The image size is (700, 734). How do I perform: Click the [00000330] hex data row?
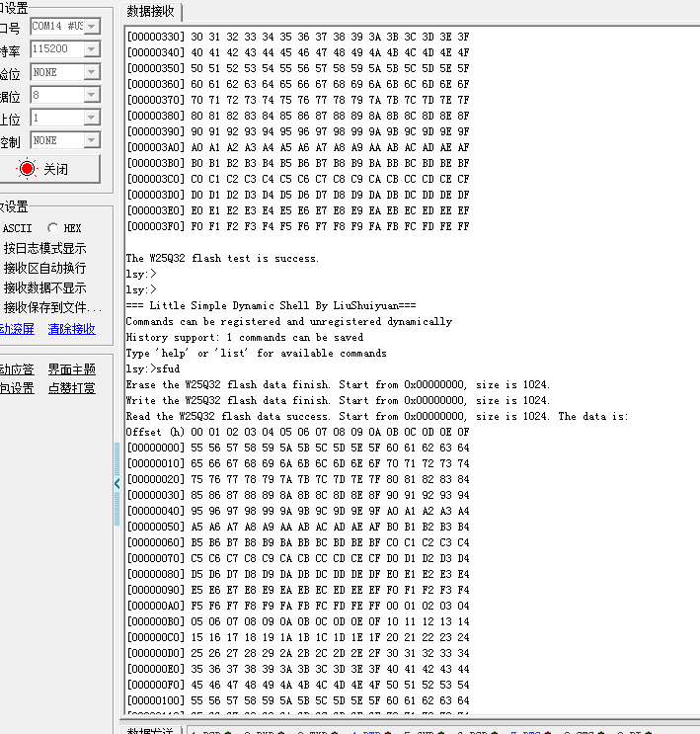[x=298, y=37]
